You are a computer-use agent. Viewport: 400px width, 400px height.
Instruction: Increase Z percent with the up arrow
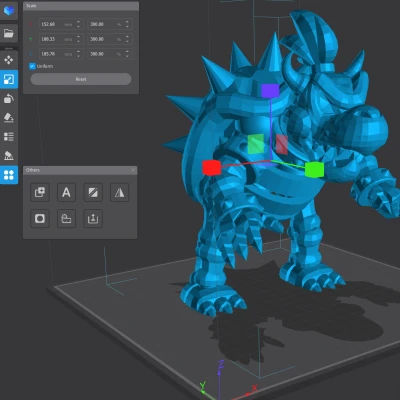(127, 51)
